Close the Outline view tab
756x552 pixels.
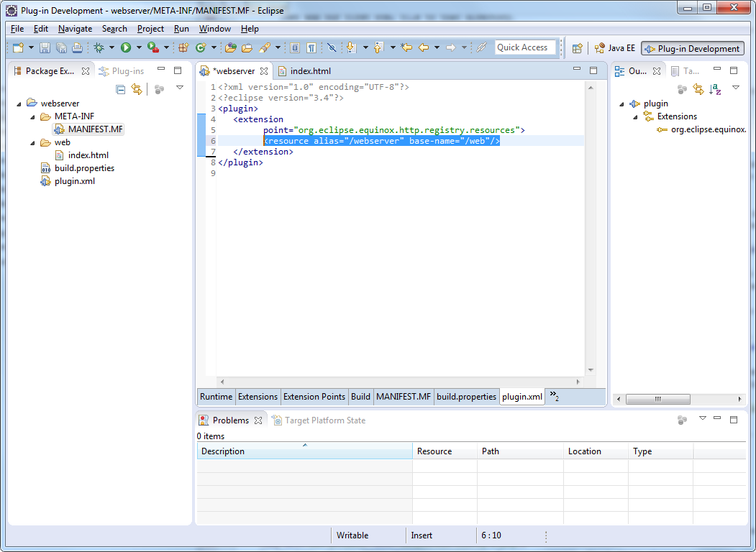[657, 71]
